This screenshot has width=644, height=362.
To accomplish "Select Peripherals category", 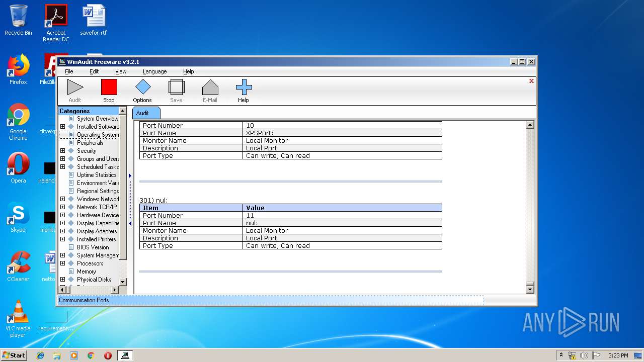I will click(x=90, y=143).
